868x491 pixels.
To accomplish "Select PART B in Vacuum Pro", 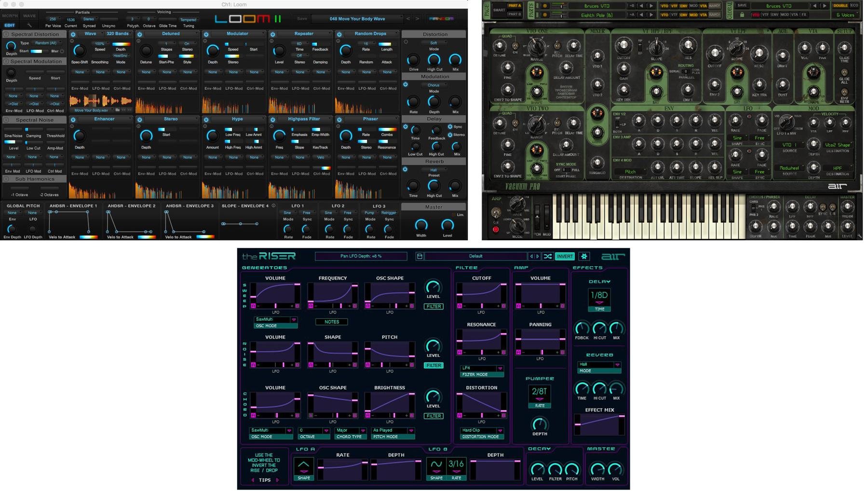I will pyautogui.click(x=514, y=14).
